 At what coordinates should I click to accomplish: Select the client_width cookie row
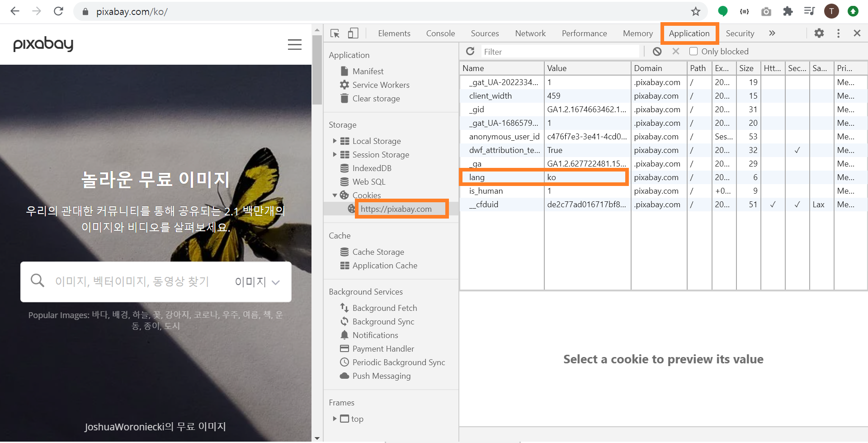point(664,95)
